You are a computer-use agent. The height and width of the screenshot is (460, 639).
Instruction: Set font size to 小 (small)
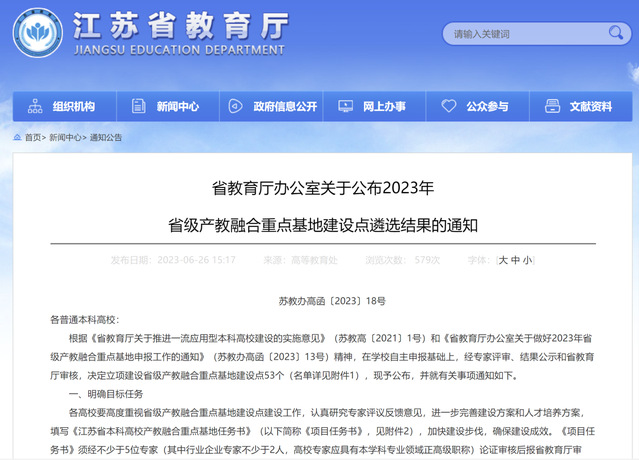(x=527, y=260)
